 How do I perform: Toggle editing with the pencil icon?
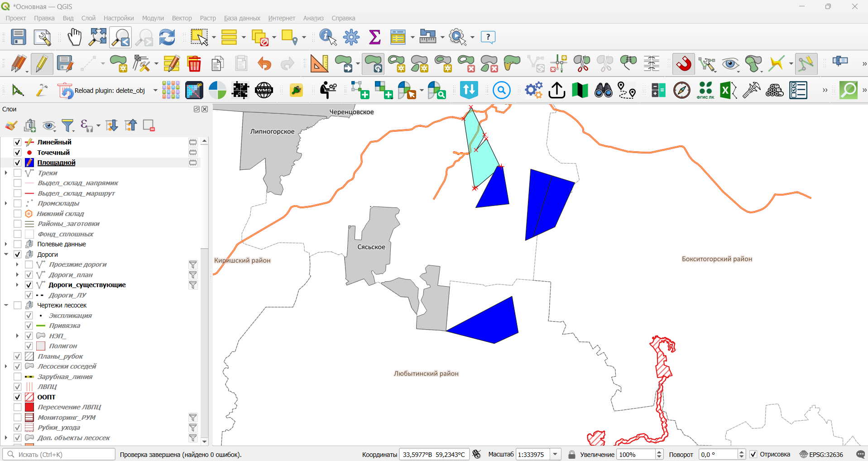click(42, 64)
